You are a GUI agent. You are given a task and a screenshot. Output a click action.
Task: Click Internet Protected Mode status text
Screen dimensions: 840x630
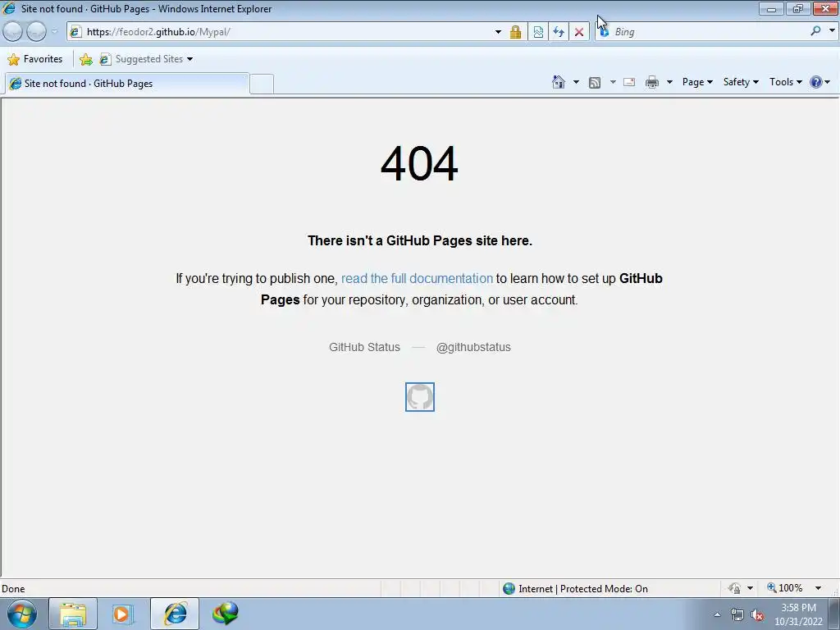click(583, 589)
